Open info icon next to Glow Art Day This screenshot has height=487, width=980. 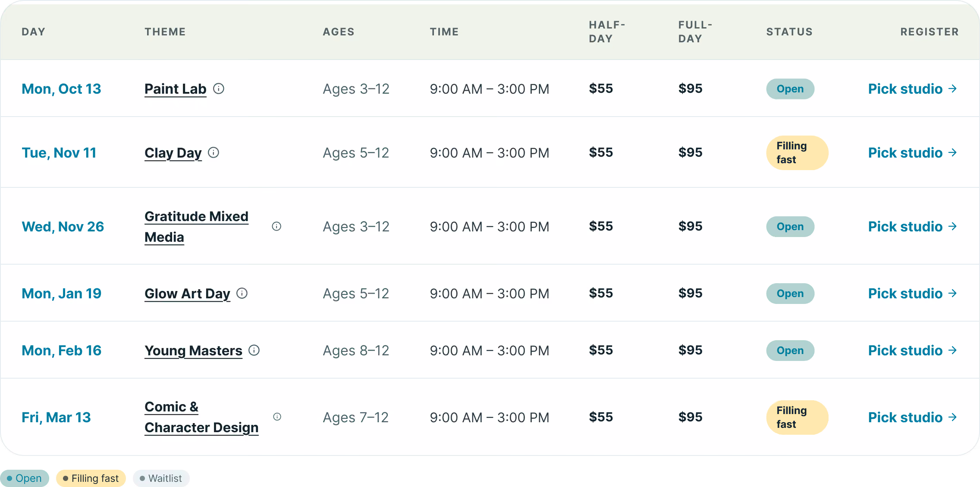(x=242, y=293)
